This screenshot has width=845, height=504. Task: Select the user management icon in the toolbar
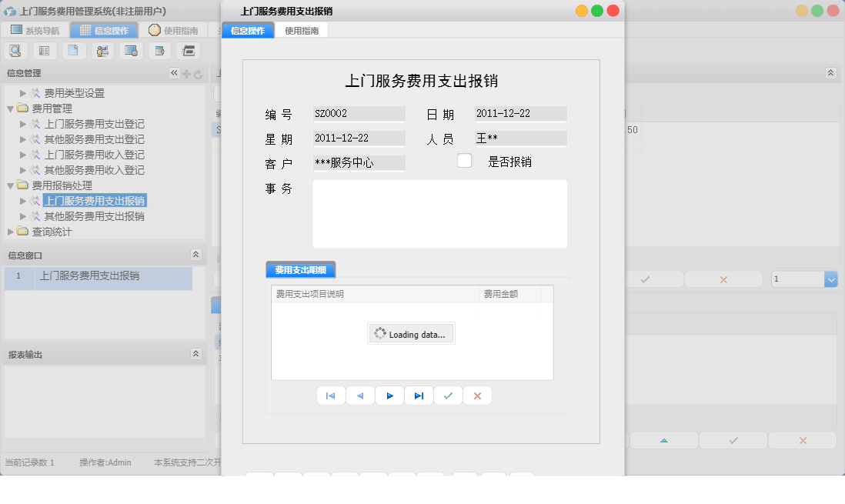point(102,50)
